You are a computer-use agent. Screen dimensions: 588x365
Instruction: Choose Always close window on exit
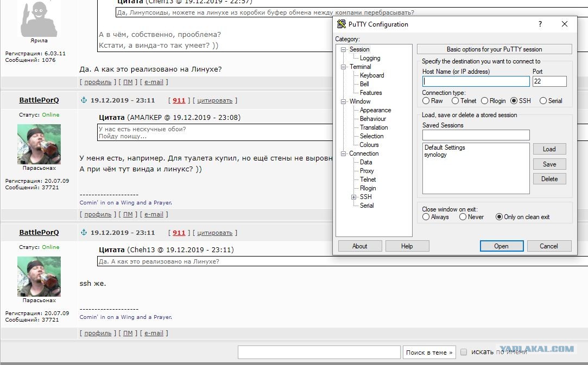coord(426,217)
